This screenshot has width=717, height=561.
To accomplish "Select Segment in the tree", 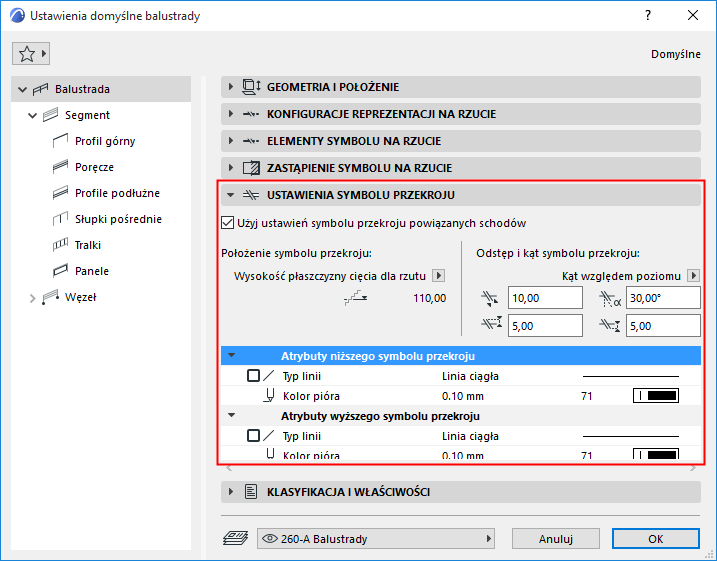I will point(87,115).
